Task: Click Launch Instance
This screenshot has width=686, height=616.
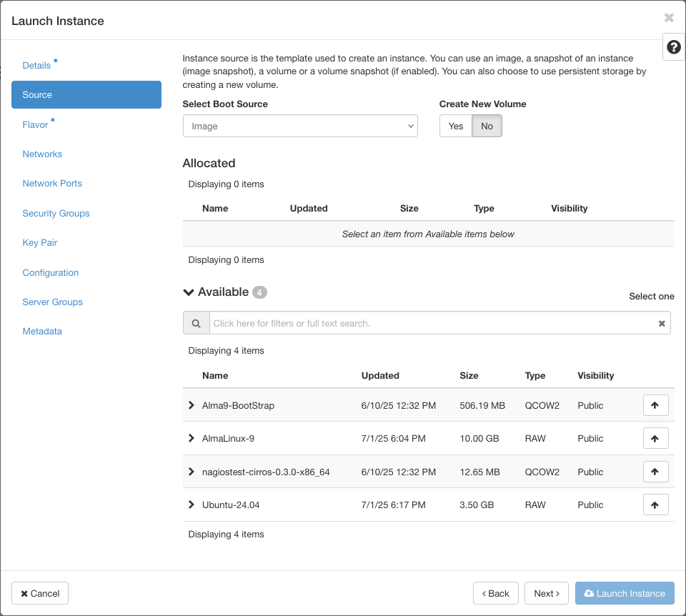Action: pyautogui.click(x=625, y=593)
